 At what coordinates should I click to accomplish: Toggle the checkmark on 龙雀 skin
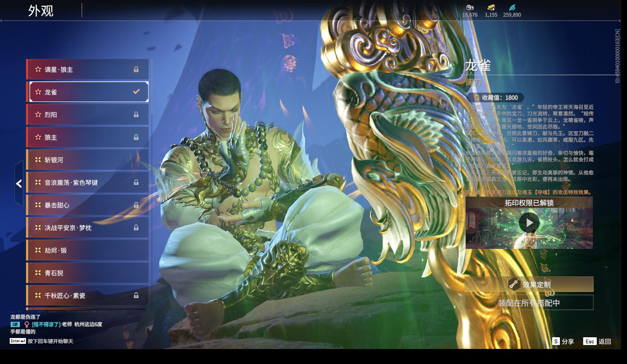point(136,92)
